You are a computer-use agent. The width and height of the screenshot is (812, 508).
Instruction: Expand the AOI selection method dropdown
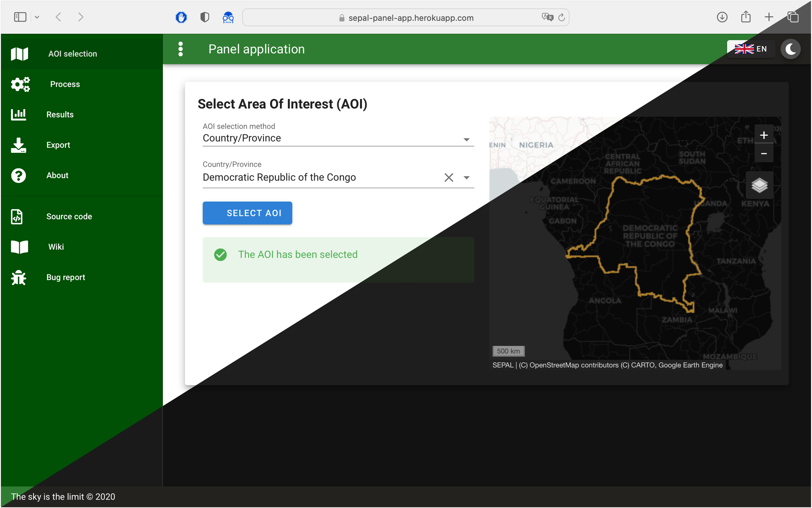pyautogui.click(x=466, y=139)
